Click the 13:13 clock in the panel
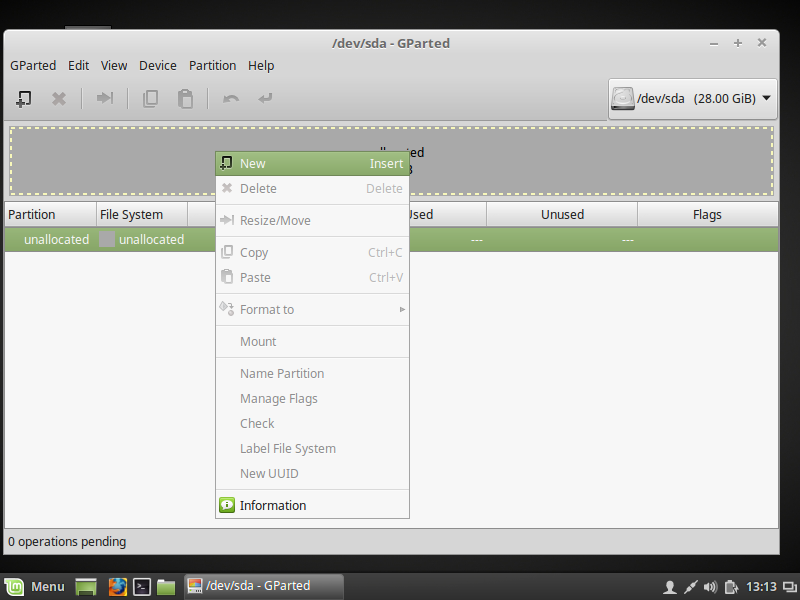The image size is (800, 600). (761, 587)
